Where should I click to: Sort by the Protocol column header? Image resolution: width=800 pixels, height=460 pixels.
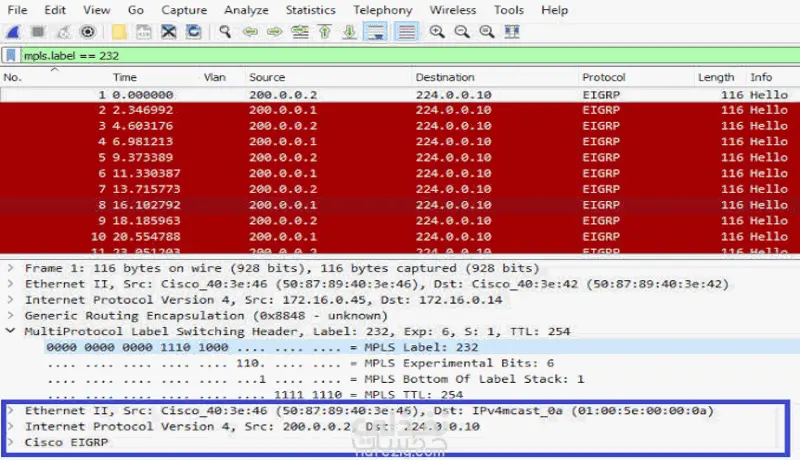[604, 78]
